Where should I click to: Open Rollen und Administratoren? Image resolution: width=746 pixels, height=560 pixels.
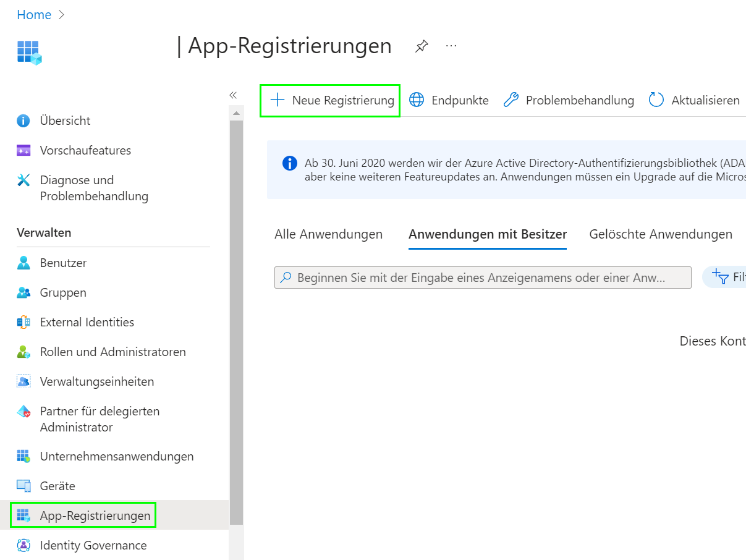point(114,352)
